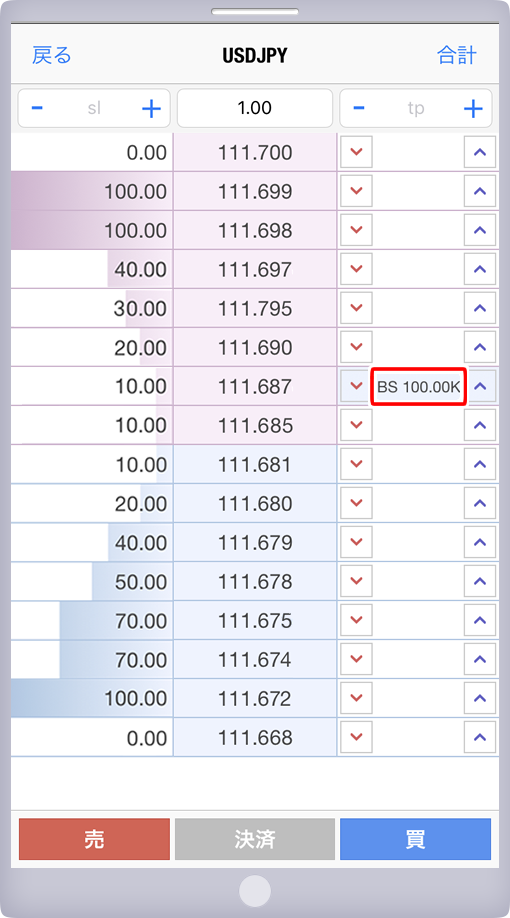Image resolution: width=510 pixels, height=918 pixels.
Task: Tap the blue up arrow at 111.678
Action: click(x=480, y=581)
